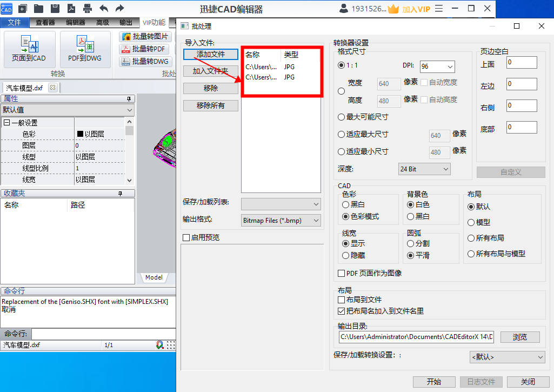The width and height of the screenshot is (554, 392).
Task: Click the new file icon in title bar
Action: click(x=23, y=9)
